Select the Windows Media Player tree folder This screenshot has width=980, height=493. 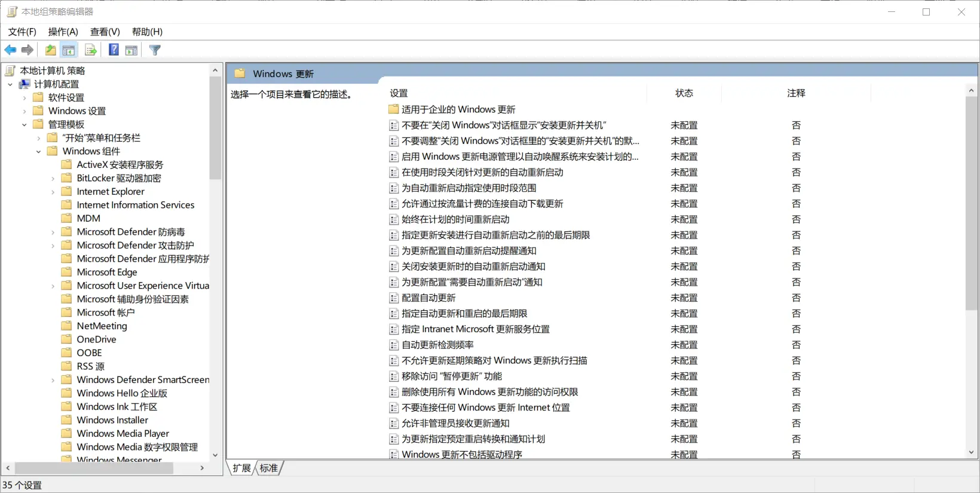[122, 433]
